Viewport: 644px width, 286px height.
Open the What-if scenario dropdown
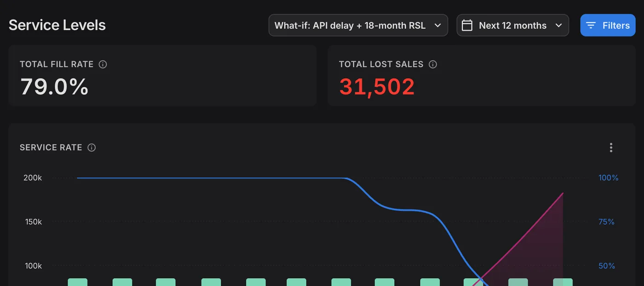coord(358,25)
